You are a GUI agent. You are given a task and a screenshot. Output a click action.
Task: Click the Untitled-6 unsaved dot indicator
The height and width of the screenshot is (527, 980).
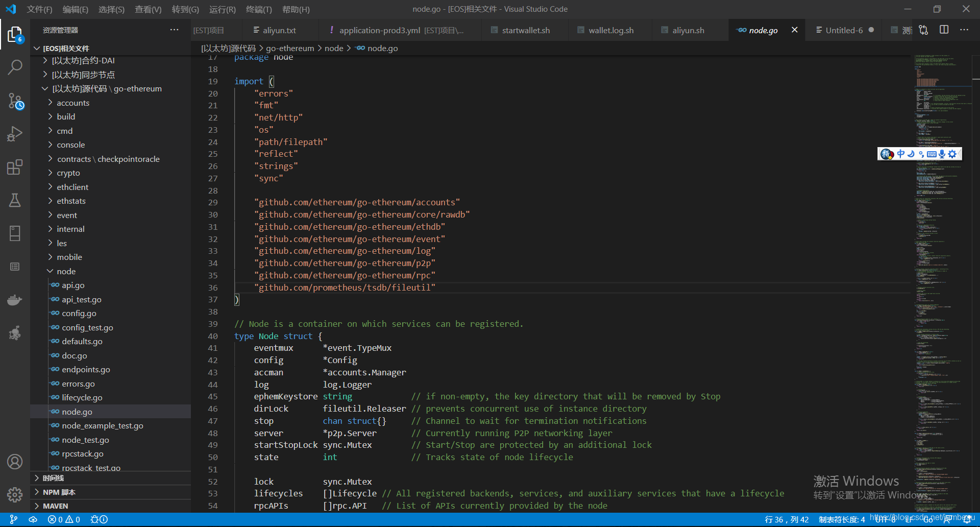point(871,30)
